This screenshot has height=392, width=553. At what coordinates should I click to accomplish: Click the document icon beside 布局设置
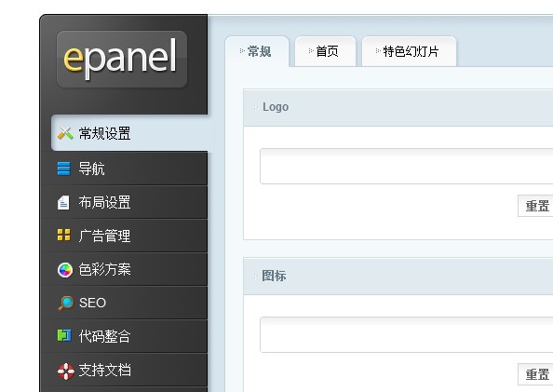tap(63, 203)
